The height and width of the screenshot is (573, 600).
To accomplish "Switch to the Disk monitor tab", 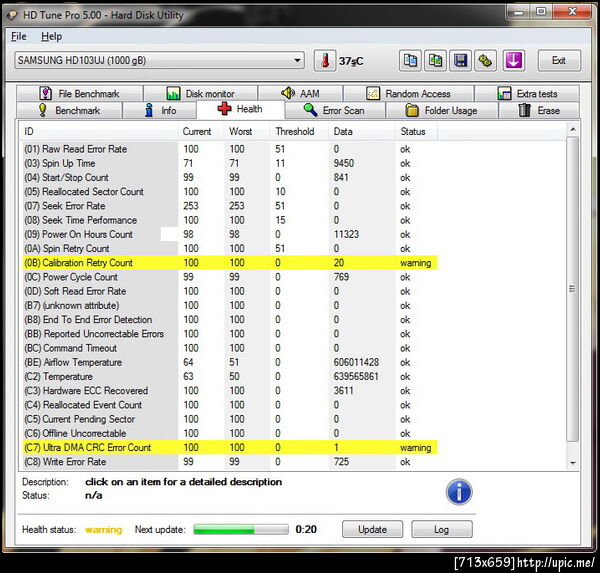I will coord(201,93).
